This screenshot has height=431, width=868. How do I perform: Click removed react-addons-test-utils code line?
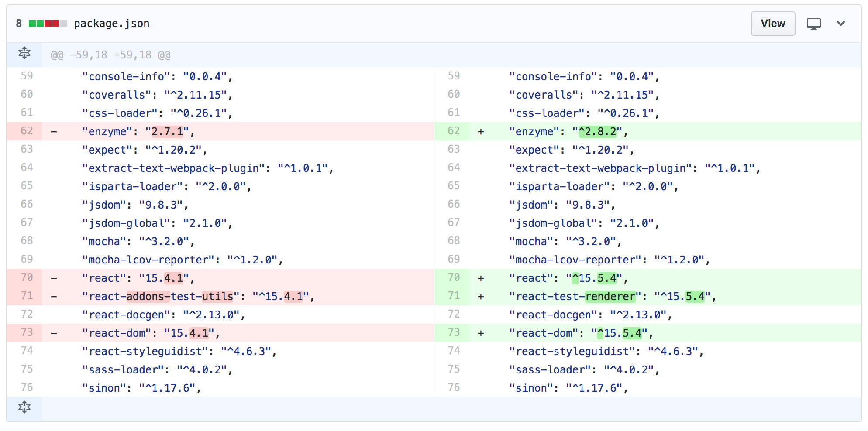point(198,297)
